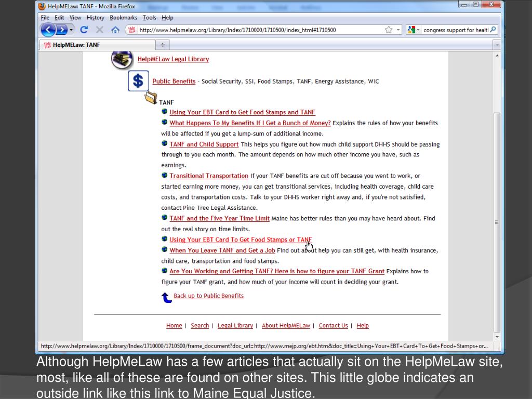532x399 pixels.
Task: Open the HelpMELaw Legal Library link
Action: pos(174,59)
